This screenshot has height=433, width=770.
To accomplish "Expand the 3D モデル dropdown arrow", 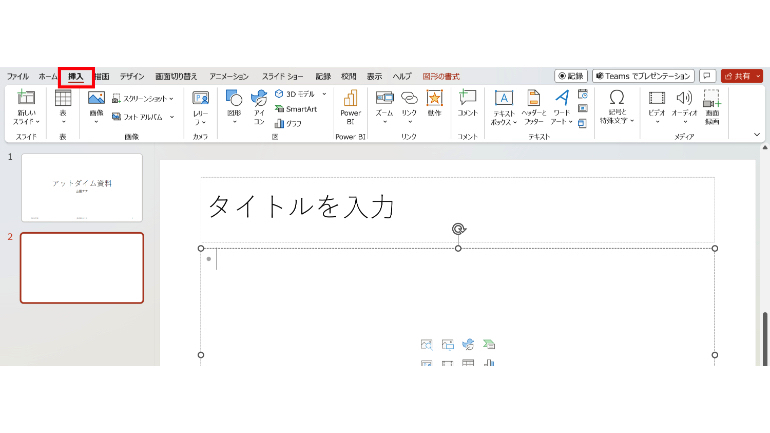I will [x=324, y=94].
